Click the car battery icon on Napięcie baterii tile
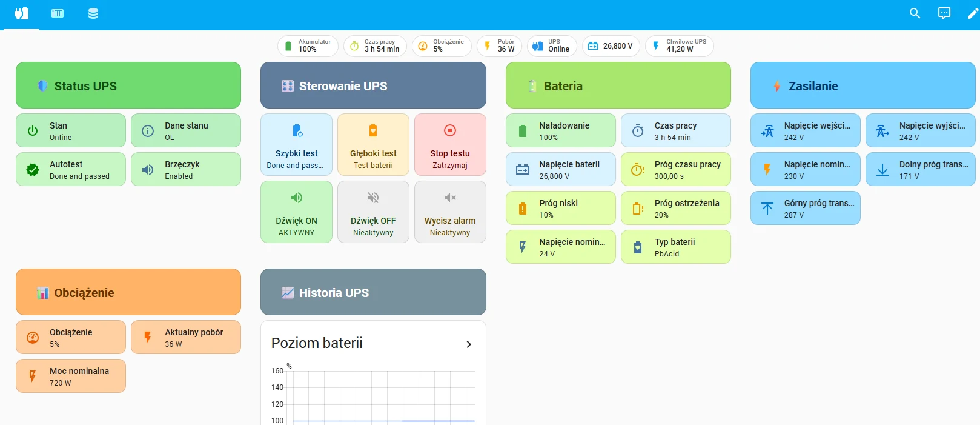This screenshot has width=980, height=425. click(523, 169)
